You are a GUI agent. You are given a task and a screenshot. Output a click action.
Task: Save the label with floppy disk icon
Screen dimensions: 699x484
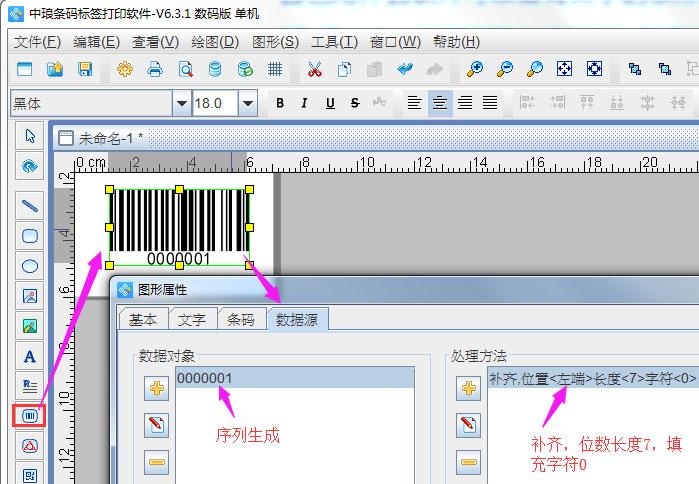click(x=85, y=69)
